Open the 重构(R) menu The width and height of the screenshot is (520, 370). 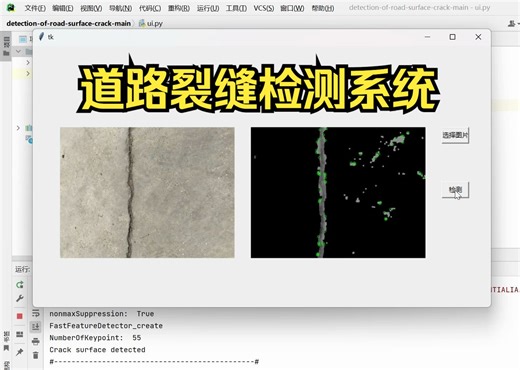click(179, 8)
